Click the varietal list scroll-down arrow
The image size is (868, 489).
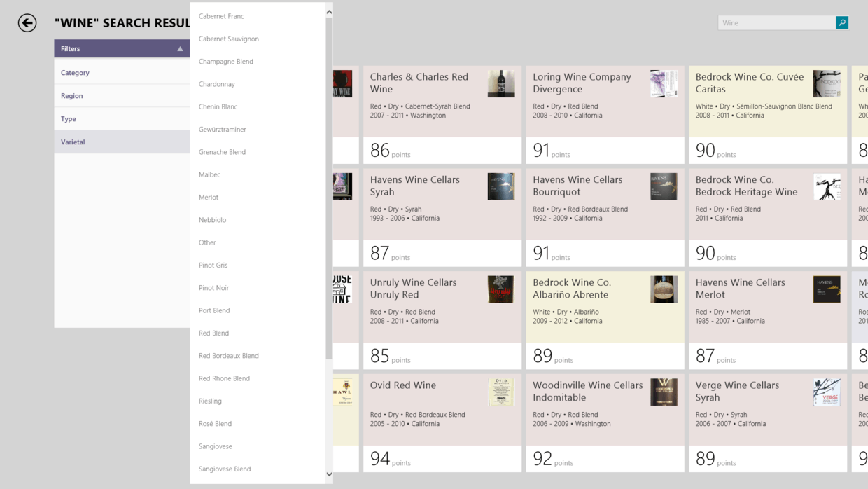329,474
